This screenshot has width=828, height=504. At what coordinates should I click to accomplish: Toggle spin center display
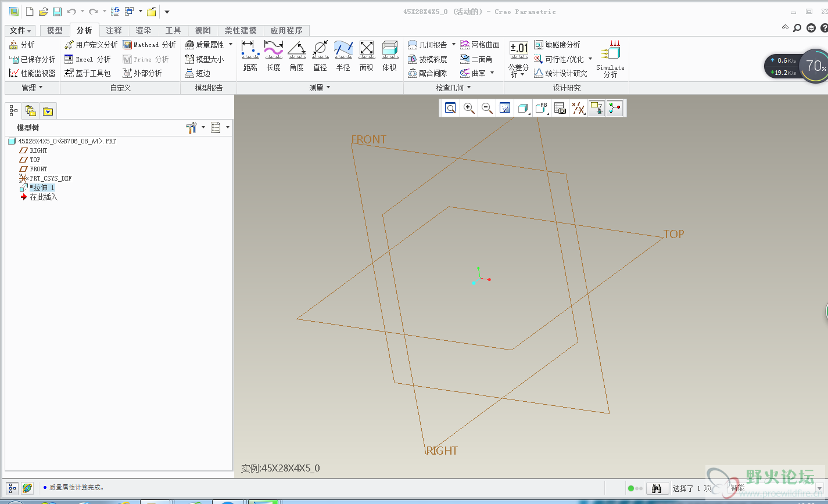615,108
